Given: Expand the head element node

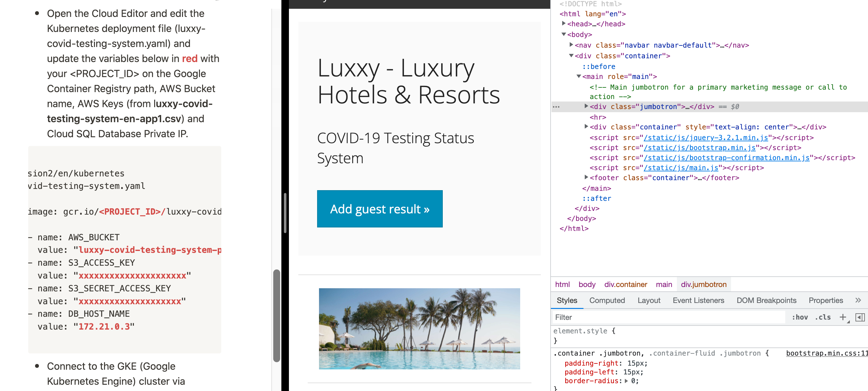Looking at the screenshot, I should point(563,23).
